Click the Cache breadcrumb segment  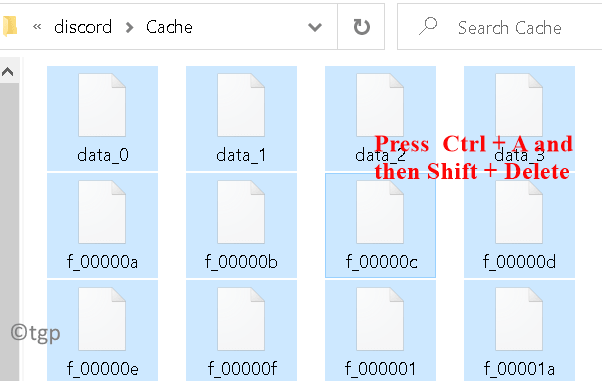point(169,27)
